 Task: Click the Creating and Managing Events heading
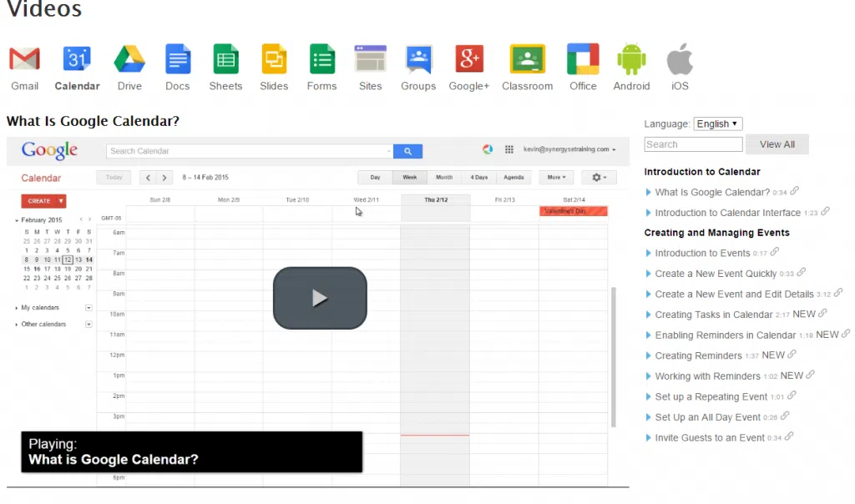(716, 233)
